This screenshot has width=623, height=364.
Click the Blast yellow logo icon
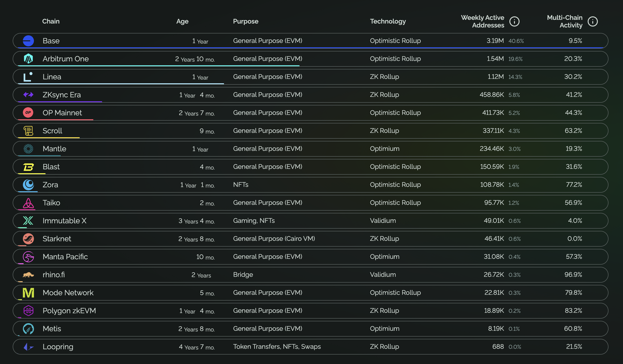tap(28, 167)
